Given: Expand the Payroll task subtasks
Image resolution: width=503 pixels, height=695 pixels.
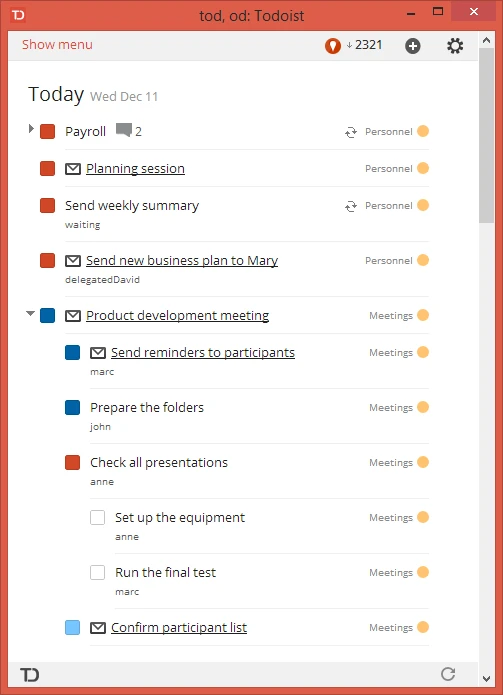Looking at the screenshot, I should tap(31, 129).
